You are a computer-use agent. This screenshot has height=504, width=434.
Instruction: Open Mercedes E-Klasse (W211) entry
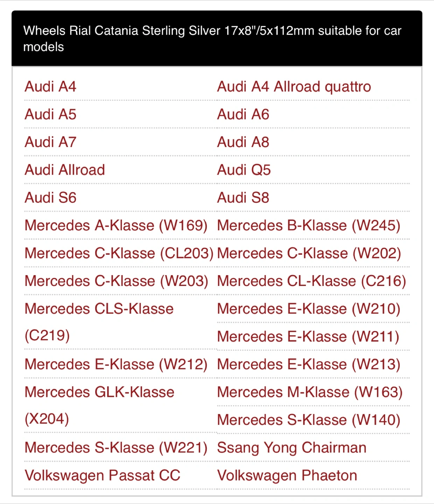(308, 337)
